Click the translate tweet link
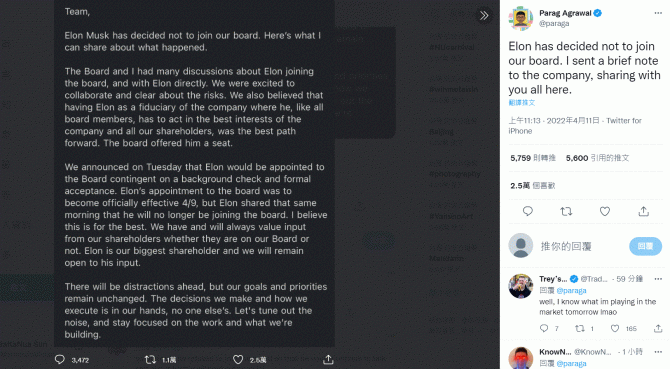Viewport: 670px width, 369px height. click(522, 102)
